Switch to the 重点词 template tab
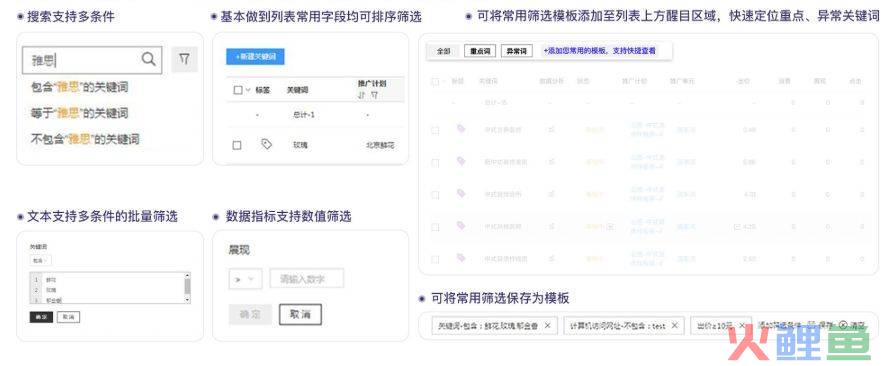895x366 pixels. click(480, 51)
